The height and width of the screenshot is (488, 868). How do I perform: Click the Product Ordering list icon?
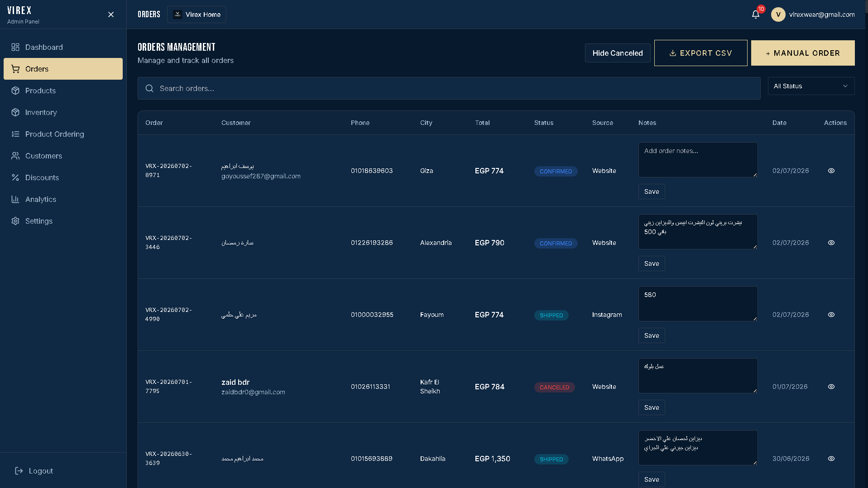[x=15, y=134]
